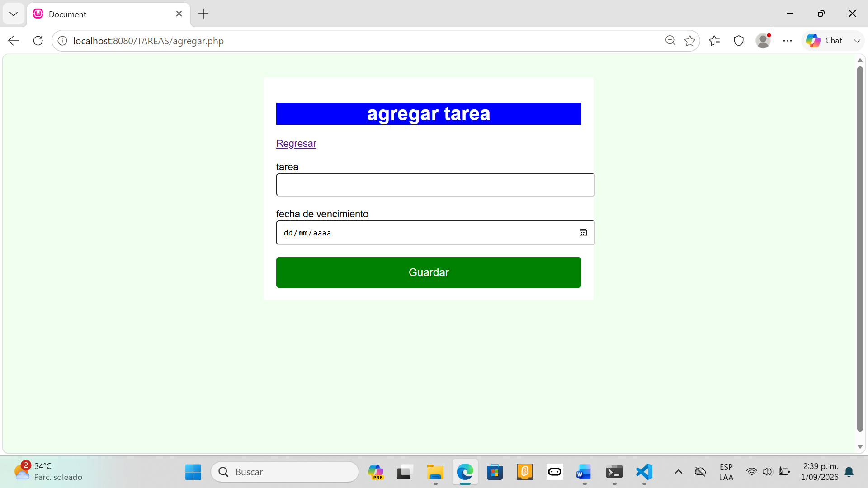868x488 pixels.
Task: Open Settings and more ellipsis menu
Action: point(788,41)
